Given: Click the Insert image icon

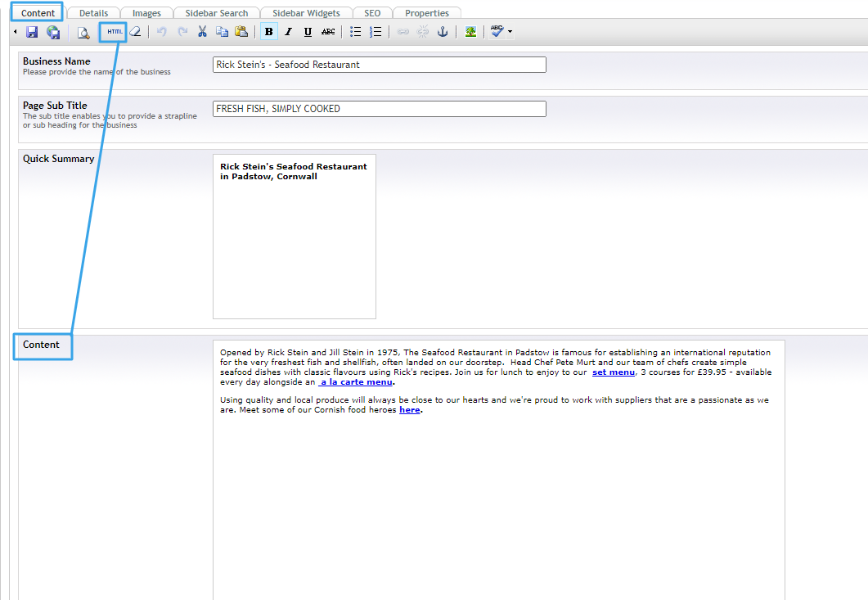Looking at the screenshot, I should click(x=470, y=32).
